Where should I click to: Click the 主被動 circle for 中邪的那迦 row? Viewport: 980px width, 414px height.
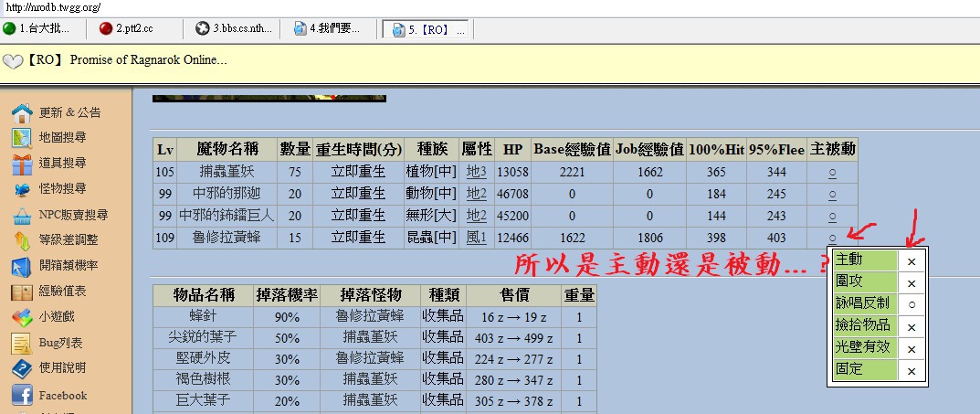(832, 194)
